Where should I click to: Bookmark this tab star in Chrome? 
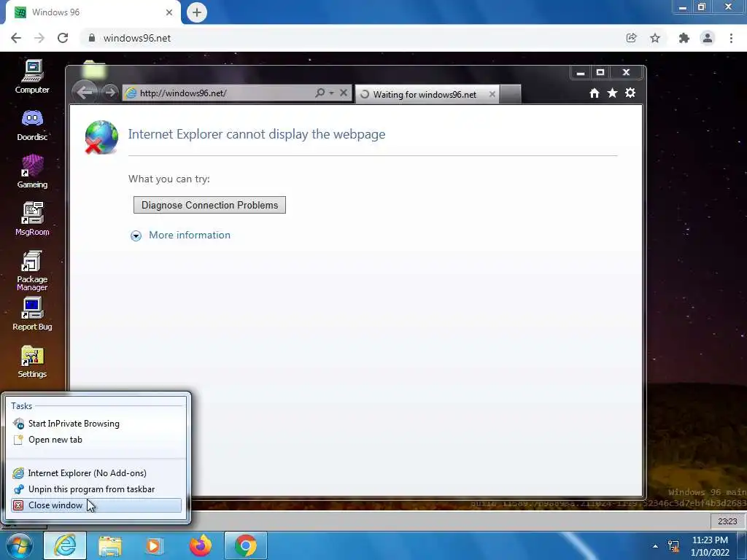pos(655,38)
